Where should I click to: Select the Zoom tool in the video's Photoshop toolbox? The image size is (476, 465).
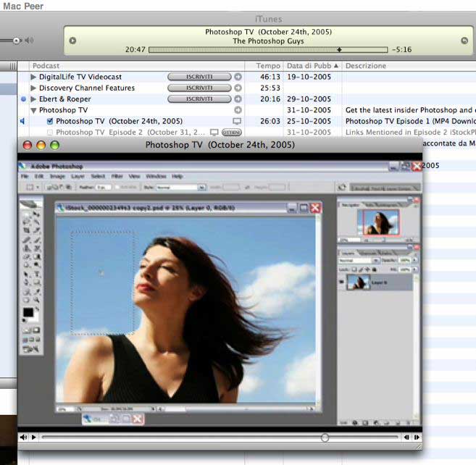(36, 300)
